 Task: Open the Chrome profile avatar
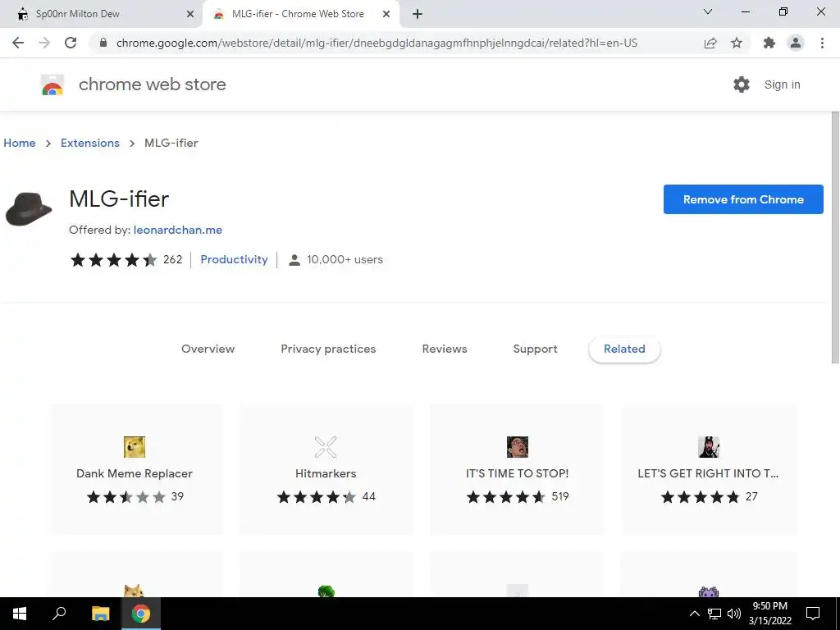[796, 43]
